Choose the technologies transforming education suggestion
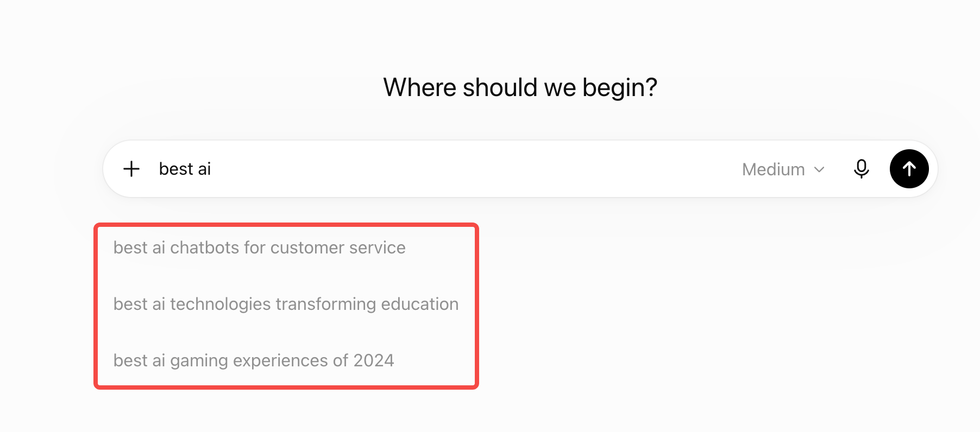The image size is (980, 432). tap(286, 304)
